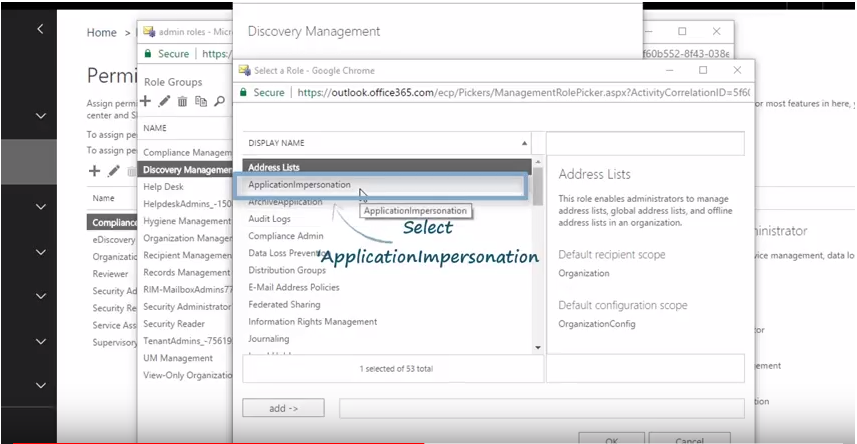Image resolution: width=857 pixels, height=444 pixels.
Task: Click the DISPLAY NAME column header
Action: click(x=276, y=143)
